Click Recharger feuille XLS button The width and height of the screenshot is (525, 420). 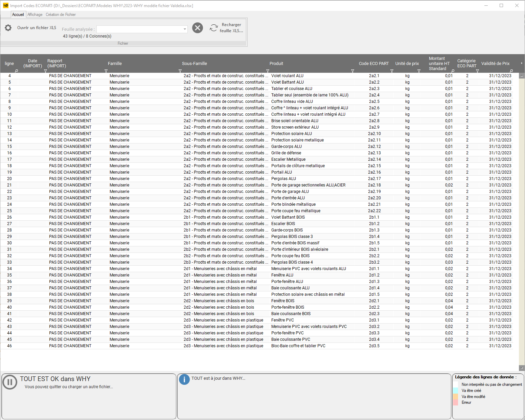pyautogui.click(x=231, y=28)
